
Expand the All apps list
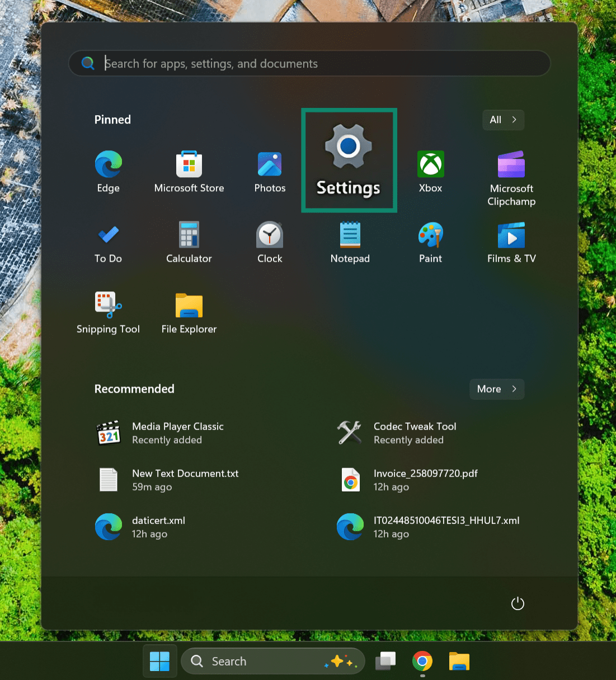pos(502,120)
